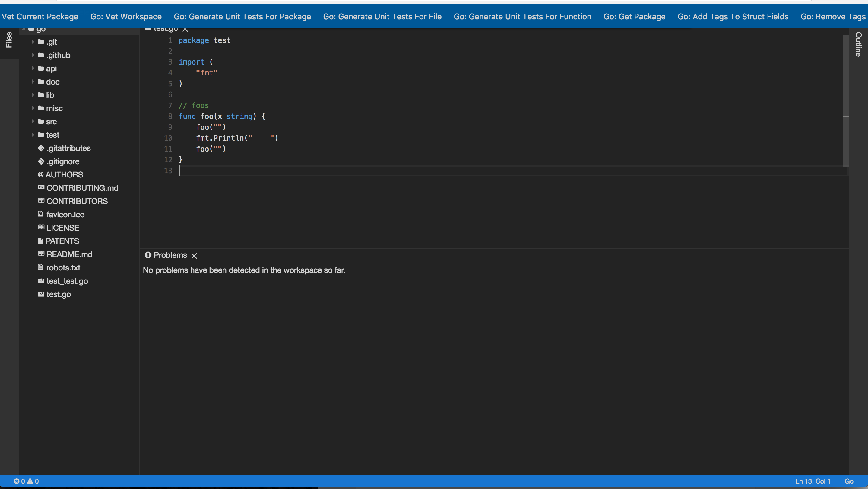Viewport: 868px width, 489px height.
Task: Click the Problems panel exclamation icon
Action: pos(148,255)
